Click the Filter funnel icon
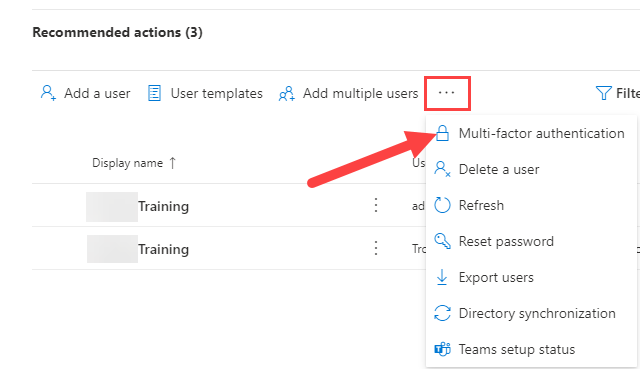Viewport: 640px width, 369px height. [x=603, y=93]
